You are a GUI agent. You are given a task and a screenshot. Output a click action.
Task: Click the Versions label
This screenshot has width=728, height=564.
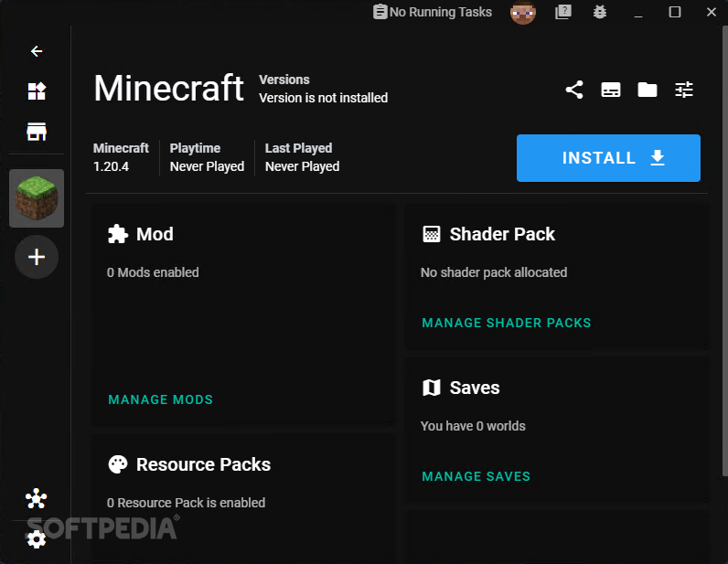coord(284,80)
